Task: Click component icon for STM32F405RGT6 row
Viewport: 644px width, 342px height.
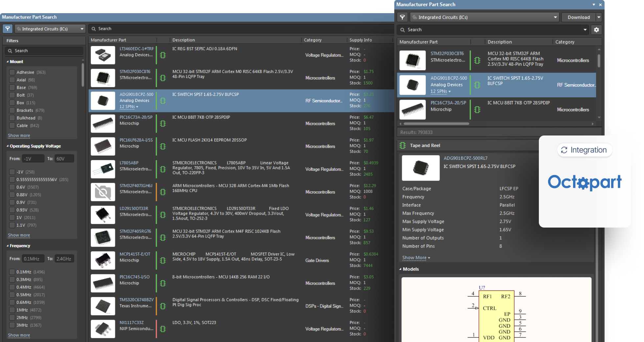Action: [163, 237]
